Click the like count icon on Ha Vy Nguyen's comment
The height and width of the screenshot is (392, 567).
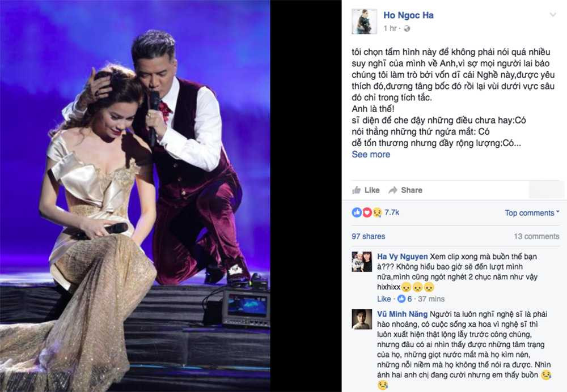tap(401, 299)
